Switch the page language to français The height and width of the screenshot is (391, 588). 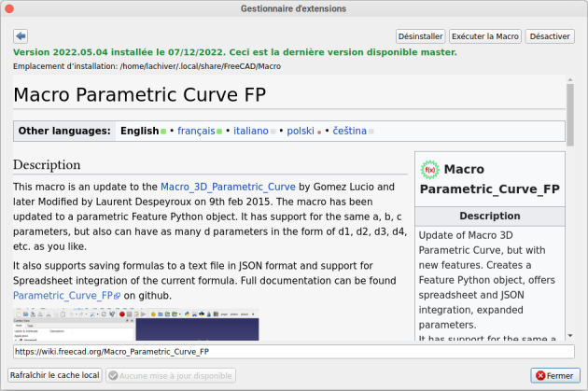pyautogui.click(x=196, y=132)
